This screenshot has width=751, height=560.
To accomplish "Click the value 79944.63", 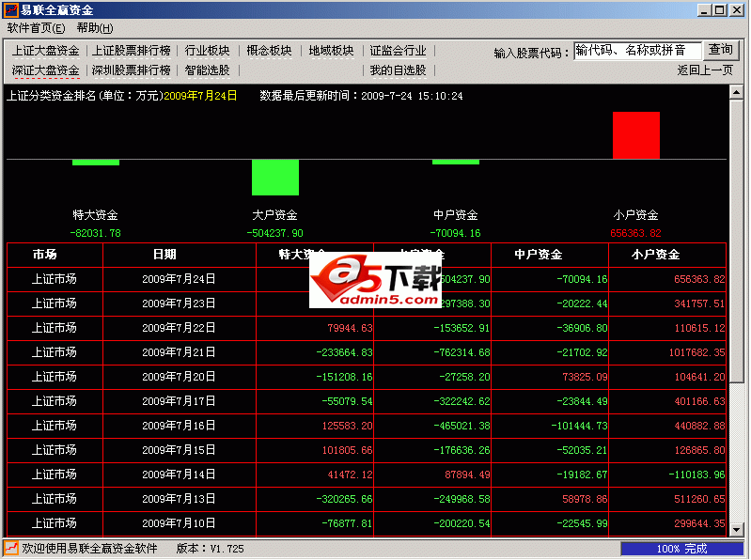I will tap(350, 328).
